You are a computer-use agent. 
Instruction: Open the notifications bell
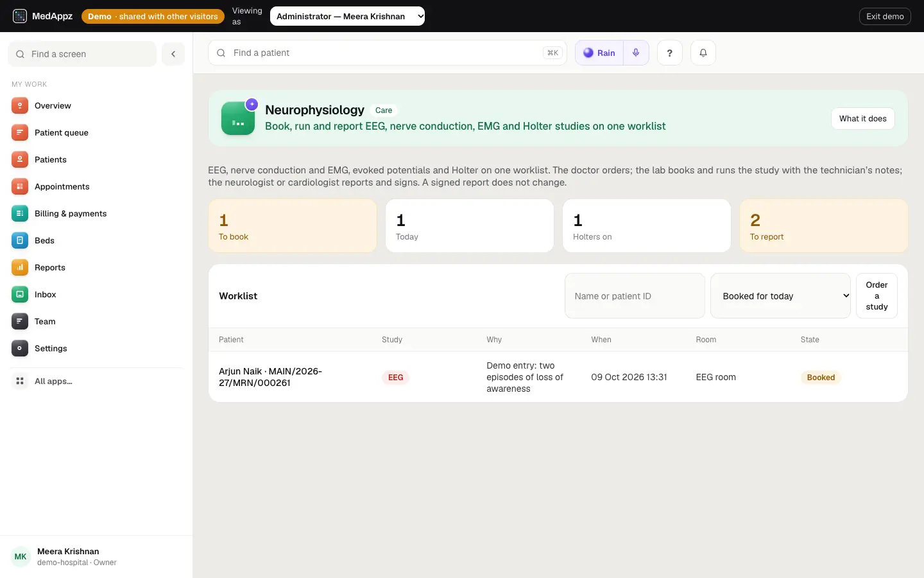[703, 53]
